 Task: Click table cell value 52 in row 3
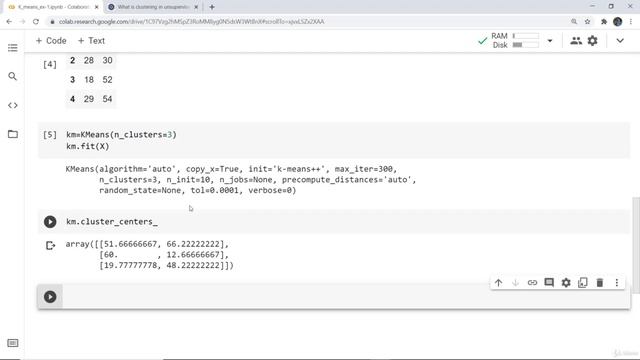tap(107, 80)
